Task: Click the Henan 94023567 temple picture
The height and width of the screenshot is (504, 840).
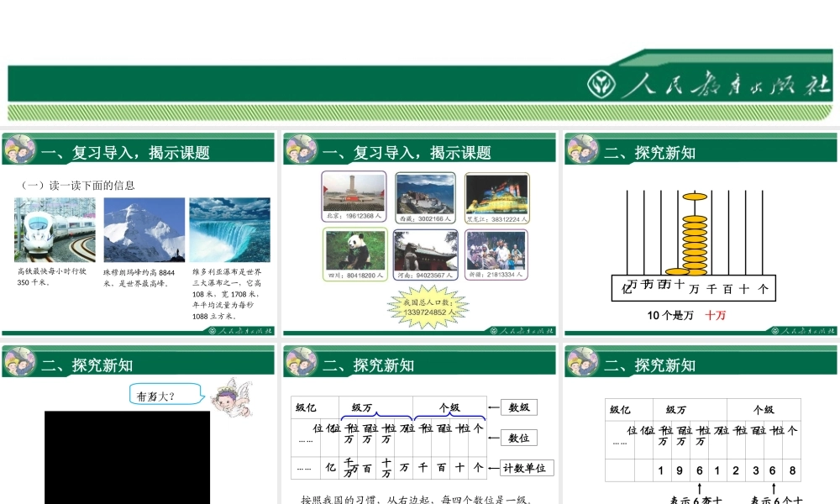Action: coord(425,255)
